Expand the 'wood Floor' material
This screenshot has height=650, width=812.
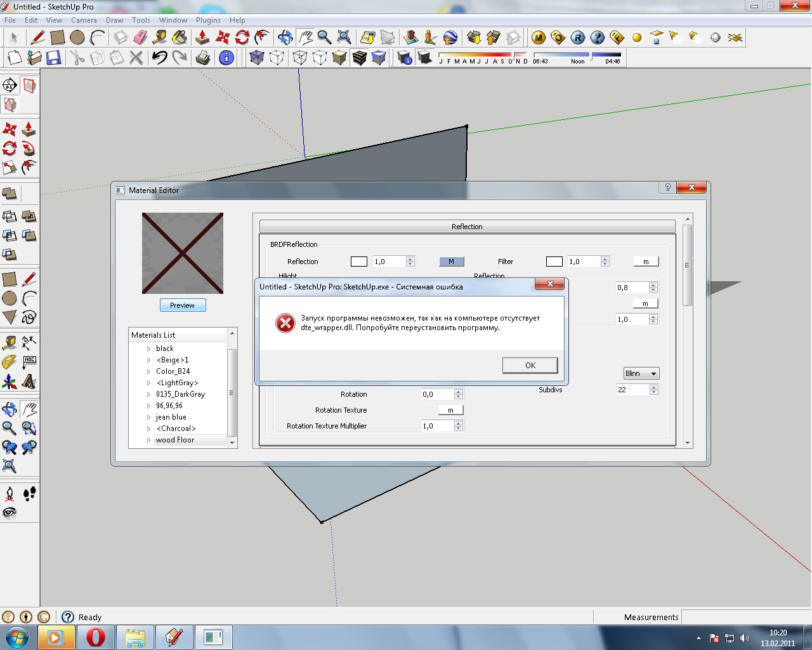click(x=149, y=440)
